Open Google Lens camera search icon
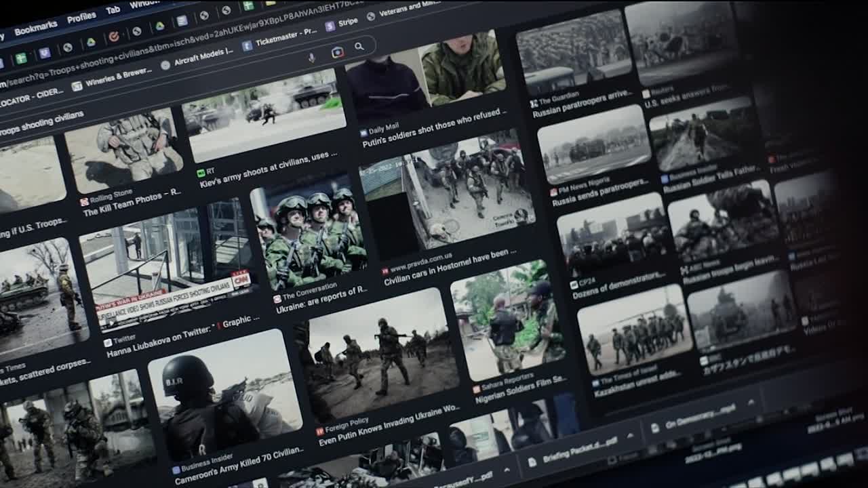 [x=337, y=52]
